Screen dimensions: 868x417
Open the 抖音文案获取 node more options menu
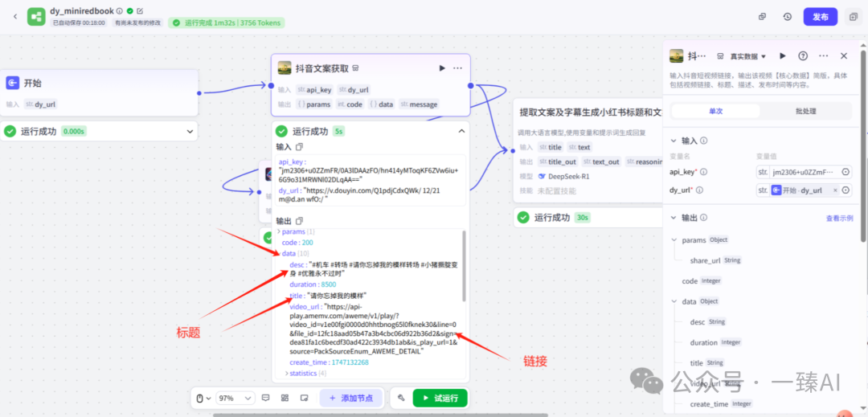coord(458,68)
